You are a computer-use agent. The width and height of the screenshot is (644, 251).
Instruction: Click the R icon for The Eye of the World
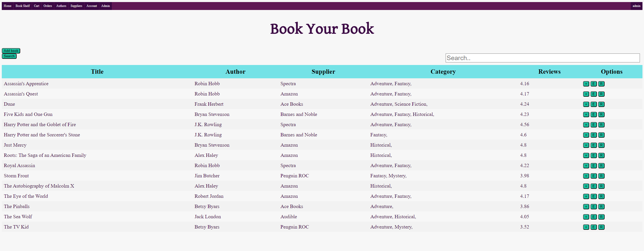[x=601, y=196]
